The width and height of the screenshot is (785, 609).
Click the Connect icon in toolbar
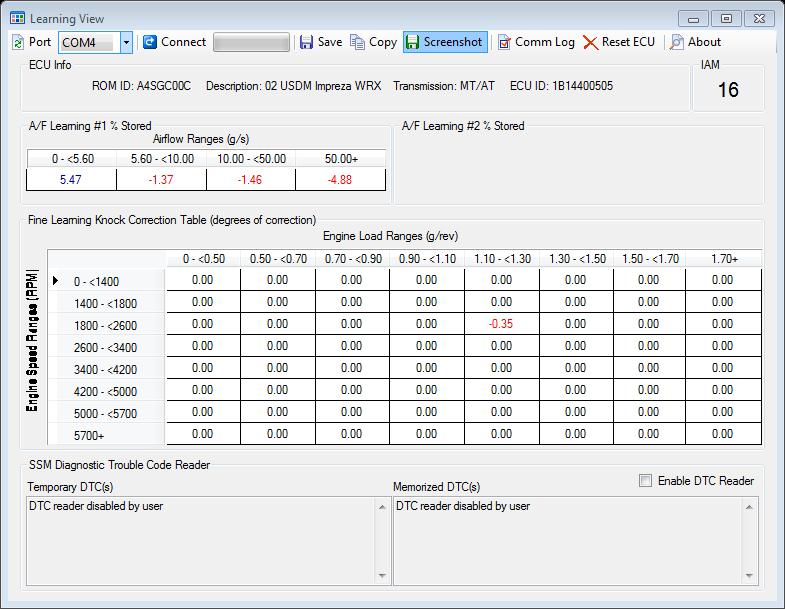pos(151,42)
